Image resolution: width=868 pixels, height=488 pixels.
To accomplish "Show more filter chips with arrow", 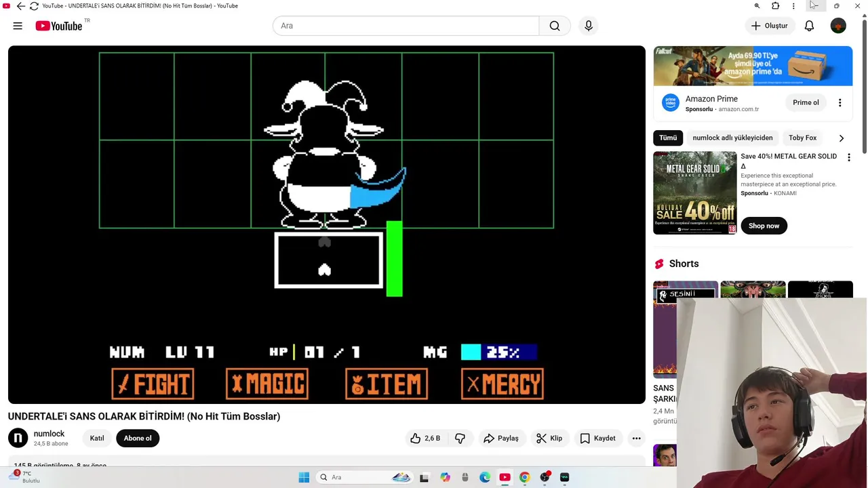I will pyautogui.click(x=842, y=138).
